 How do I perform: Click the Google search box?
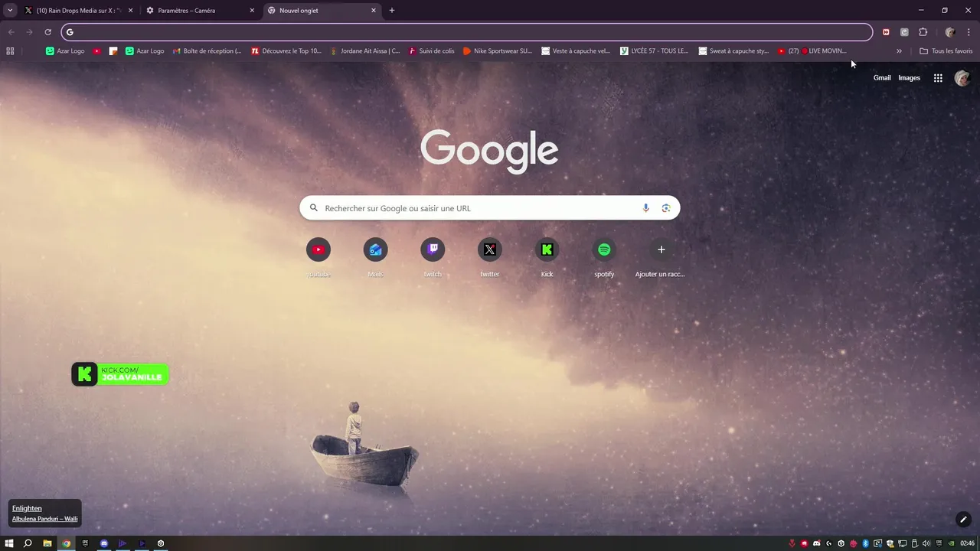click(x=489, y=208)
